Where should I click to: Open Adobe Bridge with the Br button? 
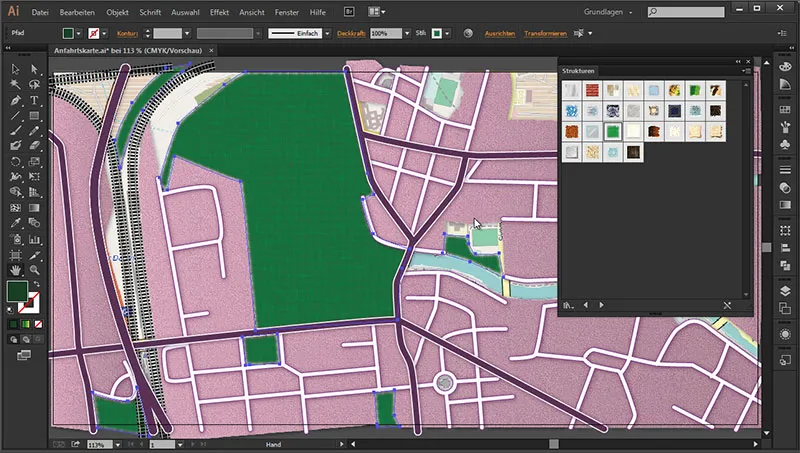349,12
